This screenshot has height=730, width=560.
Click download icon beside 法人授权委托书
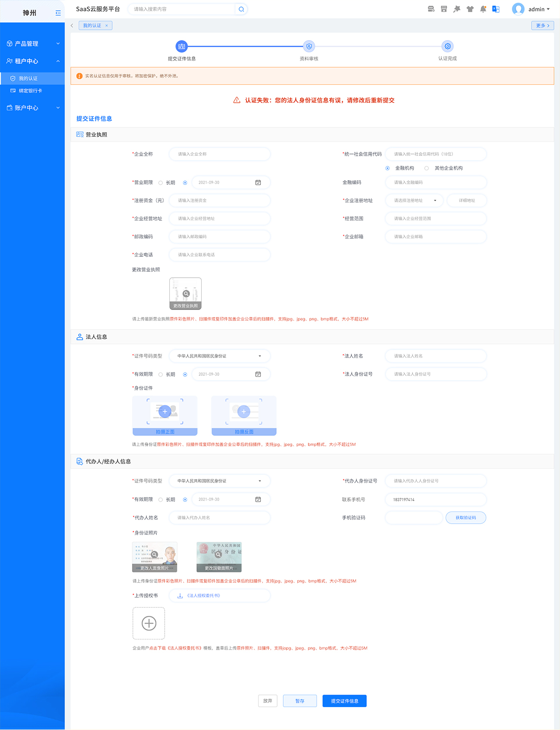tap(180, 596)
